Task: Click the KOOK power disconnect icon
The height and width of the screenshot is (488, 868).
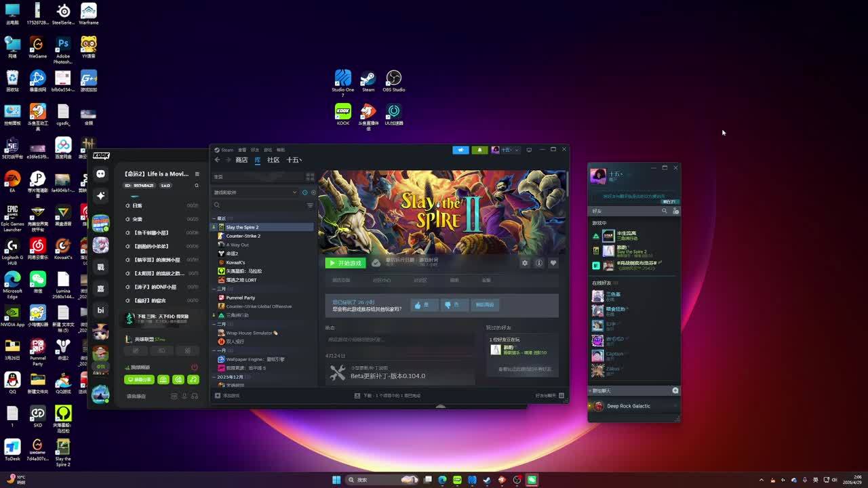Action: pyautogui.click(x=194, y=367)
